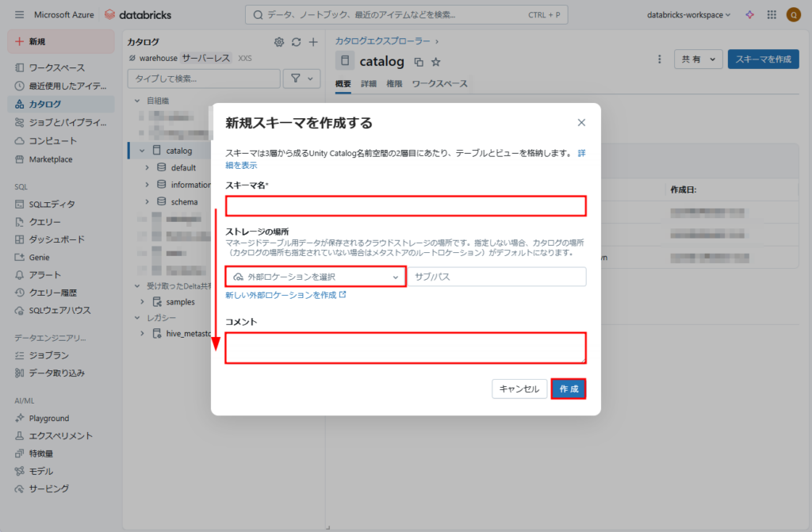This screenshot has width=812, height=532.
Task: Click the Databricks logo
Action: (x=138, y=14)
